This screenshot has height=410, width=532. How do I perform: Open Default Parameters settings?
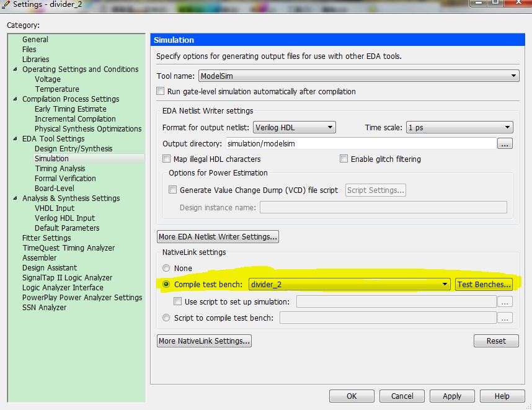67,228
